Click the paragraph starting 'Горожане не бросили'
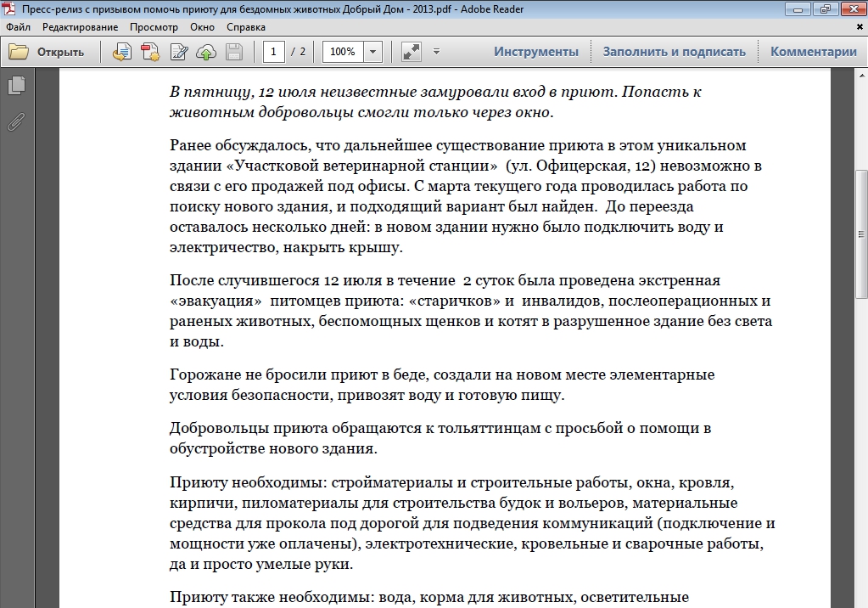868x608 pixels. tap(442, 385)
